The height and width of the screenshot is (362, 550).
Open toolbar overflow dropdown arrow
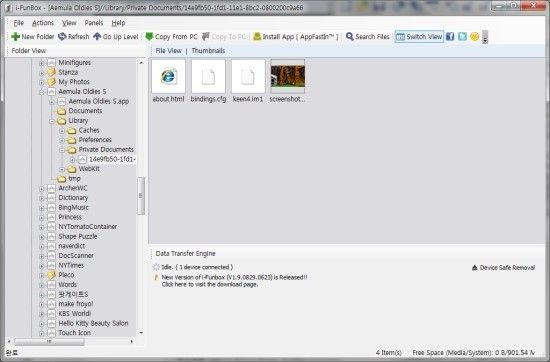485,37
